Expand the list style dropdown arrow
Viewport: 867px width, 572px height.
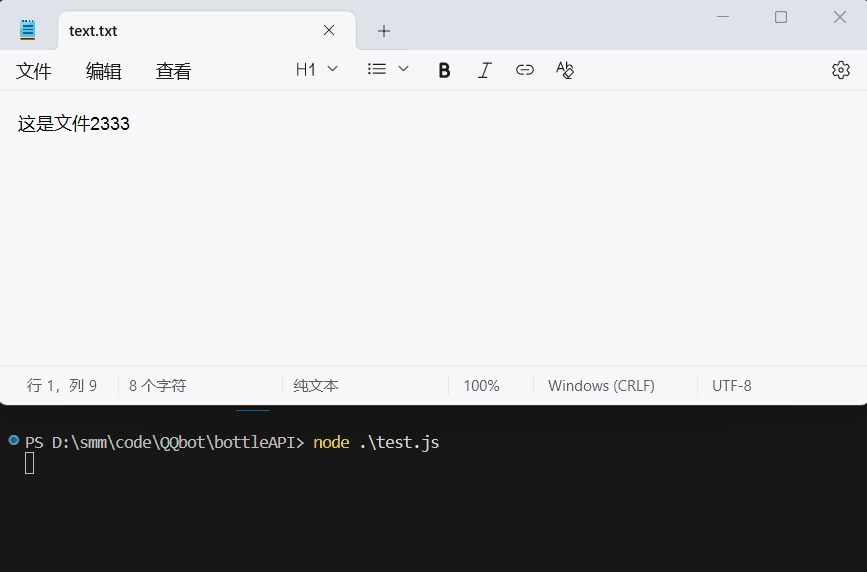[404, 69]
